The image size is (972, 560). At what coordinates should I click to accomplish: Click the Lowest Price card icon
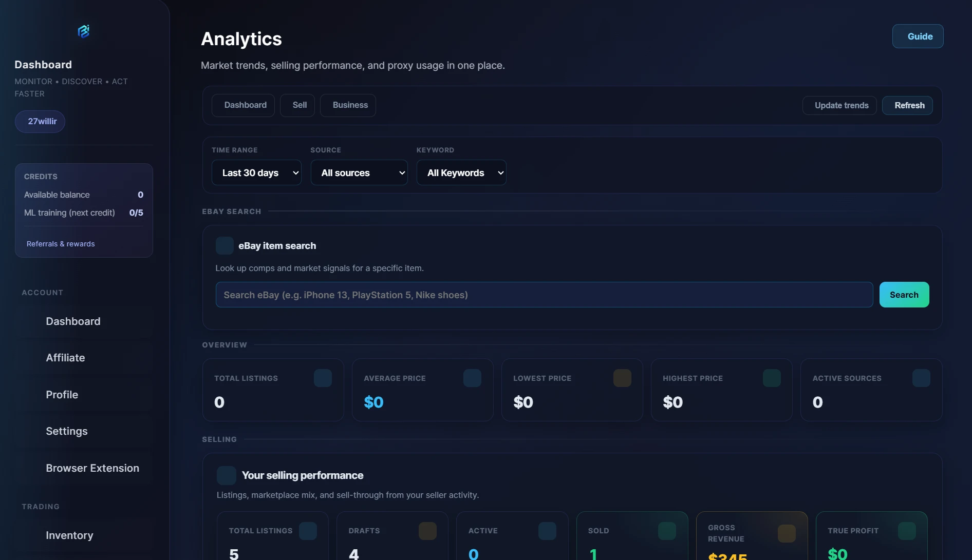click(622, 378)
